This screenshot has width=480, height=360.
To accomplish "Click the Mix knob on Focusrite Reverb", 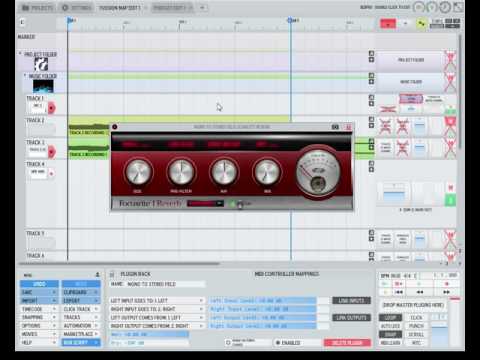I will tap(267, 172).
